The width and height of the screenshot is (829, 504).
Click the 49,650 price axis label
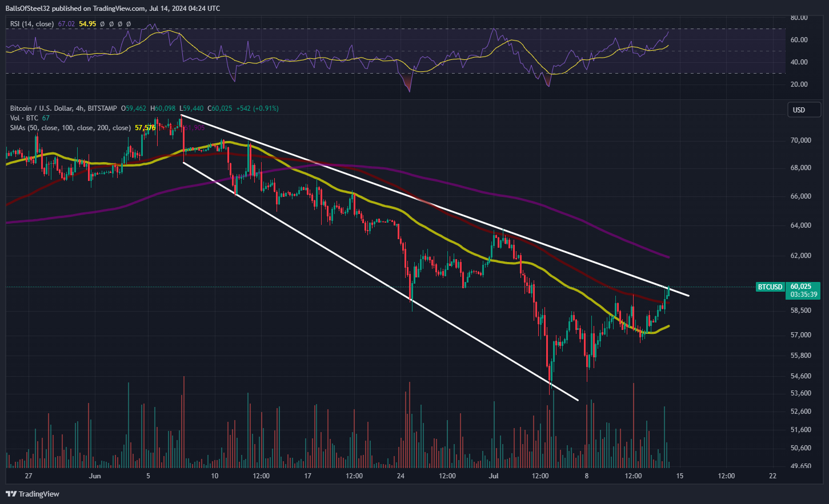tap(800, 466)
